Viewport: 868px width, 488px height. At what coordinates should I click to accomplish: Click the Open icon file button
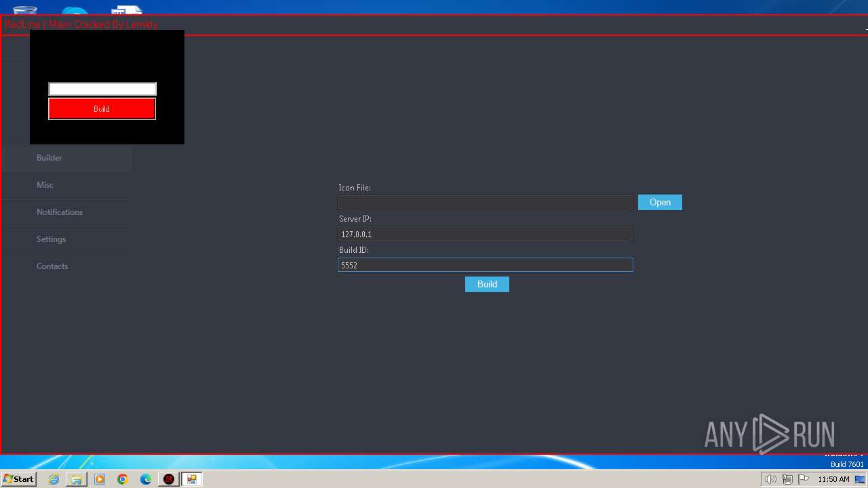(660, 202)
